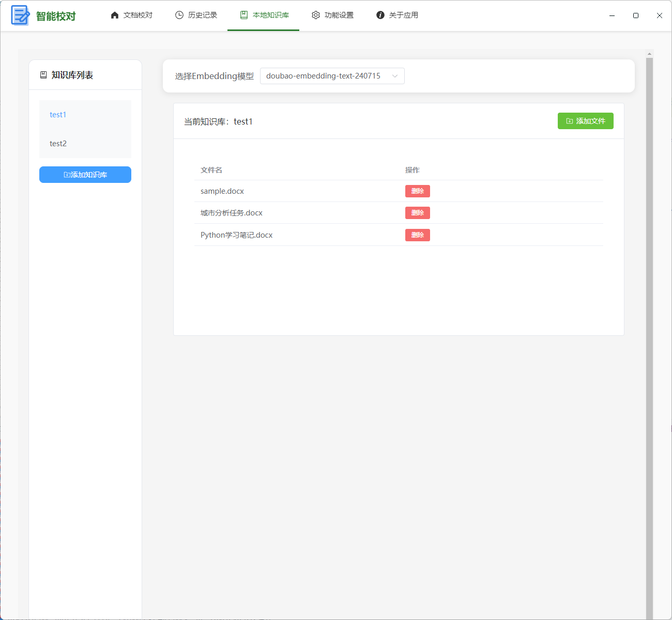Select the 本地知识库 tab
The height and width of the screenshot is (620, 672).
coord(264,16)
